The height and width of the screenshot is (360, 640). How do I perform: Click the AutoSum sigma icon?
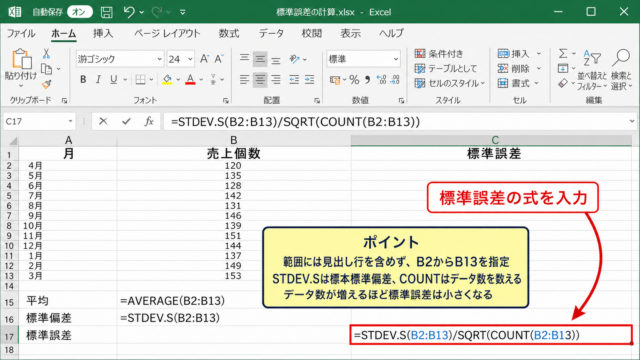(x=563, y=53)
